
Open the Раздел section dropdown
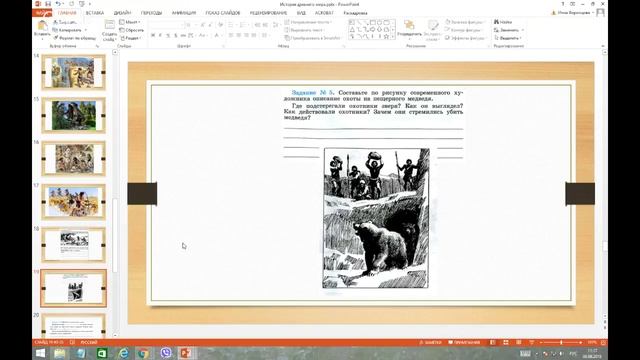pyautogui.click(x=131, y=38)
